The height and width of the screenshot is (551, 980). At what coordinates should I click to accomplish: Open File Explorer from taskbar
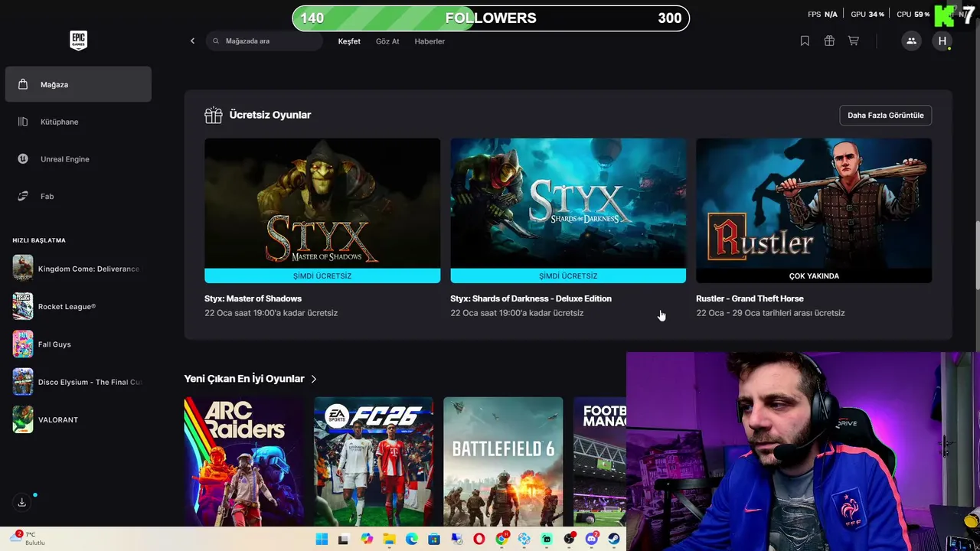click(389, 539)
